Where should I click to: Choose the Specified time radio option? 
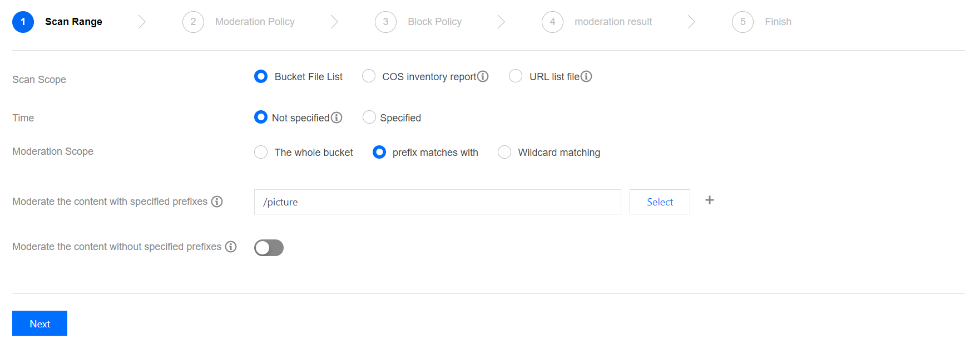tap(369, 117)
